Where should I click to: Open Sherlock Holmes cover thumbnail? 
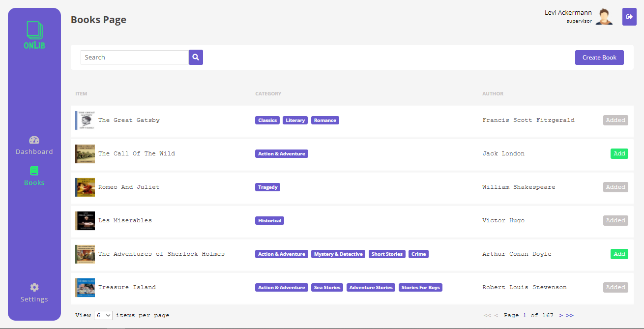pyautogui.click(x=85, y=254)
